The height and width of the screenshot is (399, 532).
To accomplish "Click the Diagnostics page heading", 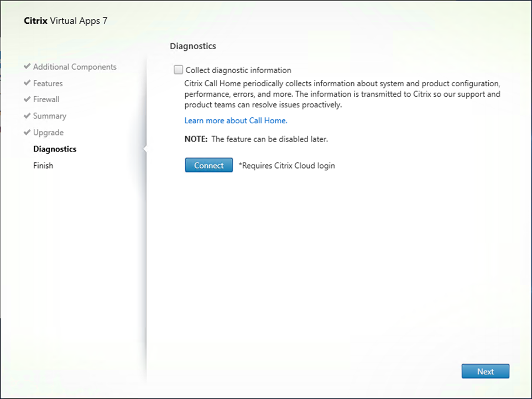I will tap(192, 46).
